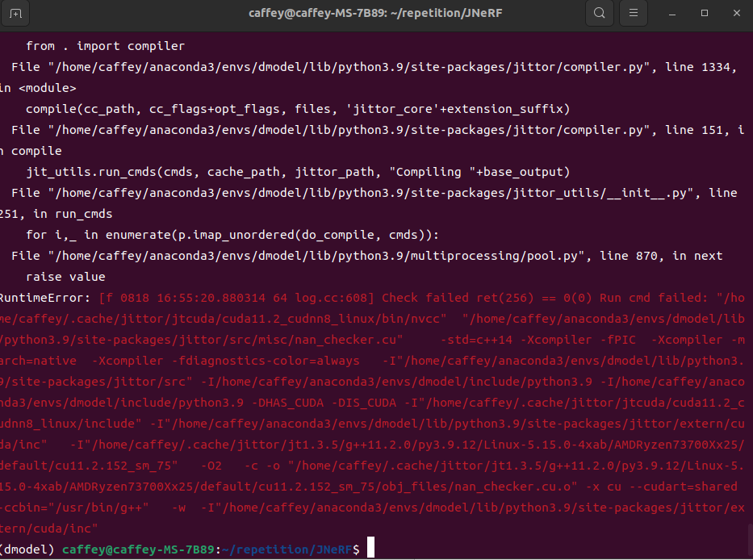Open the hamburger menu
The image size is (753, 560).
pyautogui.click(x=634, y=13)
